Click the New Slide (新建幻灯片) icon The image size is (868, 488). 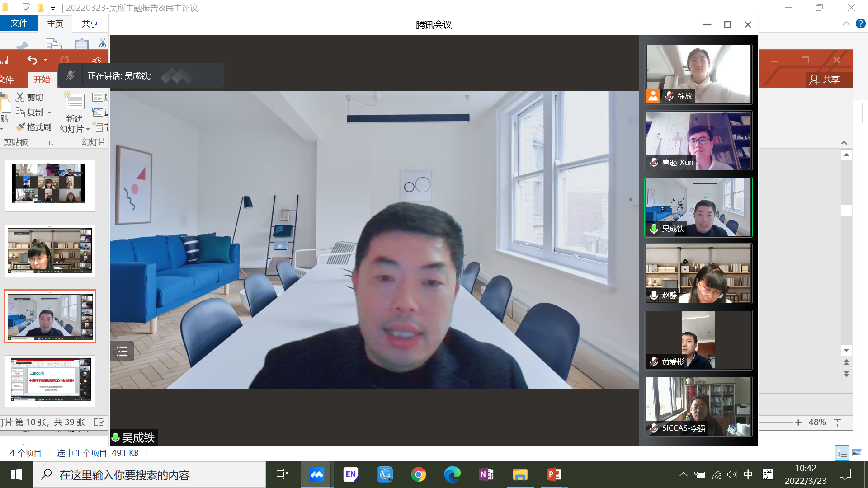point(75,102)
